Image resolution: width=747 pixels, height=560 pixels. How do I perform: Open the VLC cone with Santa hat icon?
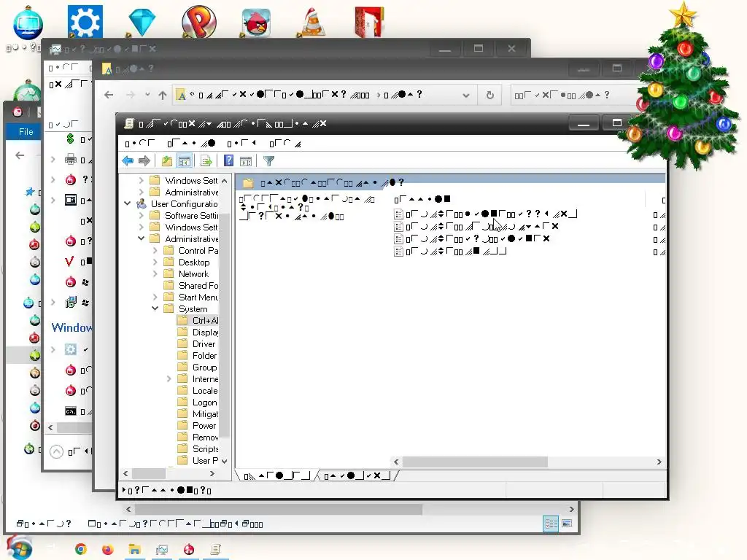pos(314,21)
